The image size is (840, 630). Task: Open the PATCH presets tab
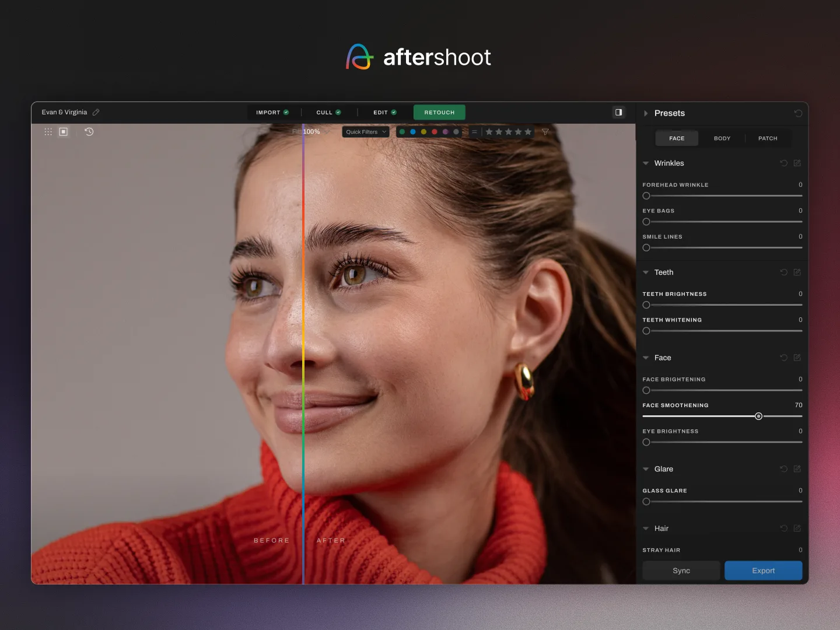768,138
